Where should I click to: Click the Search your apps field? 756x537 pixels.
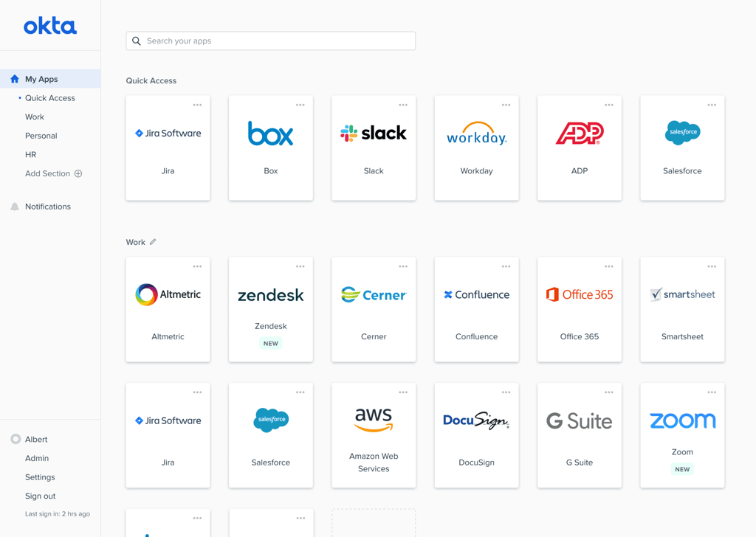270,41
